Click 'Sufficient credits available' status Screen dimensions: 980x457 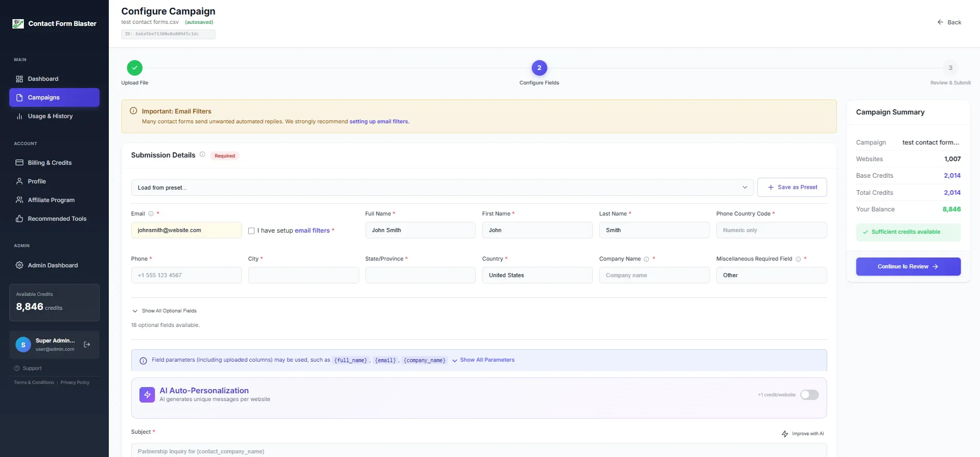tap(908, 232)
